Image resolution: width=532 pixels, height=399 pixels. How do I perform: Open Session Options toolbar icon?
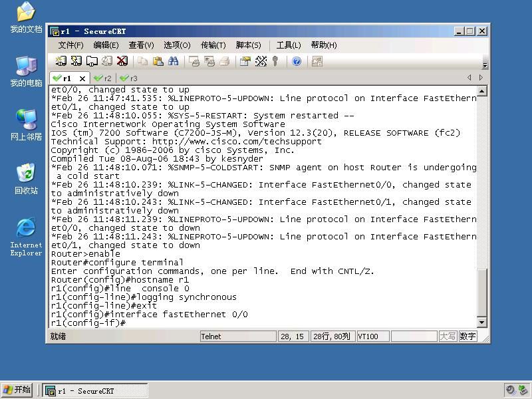(245, 61)
